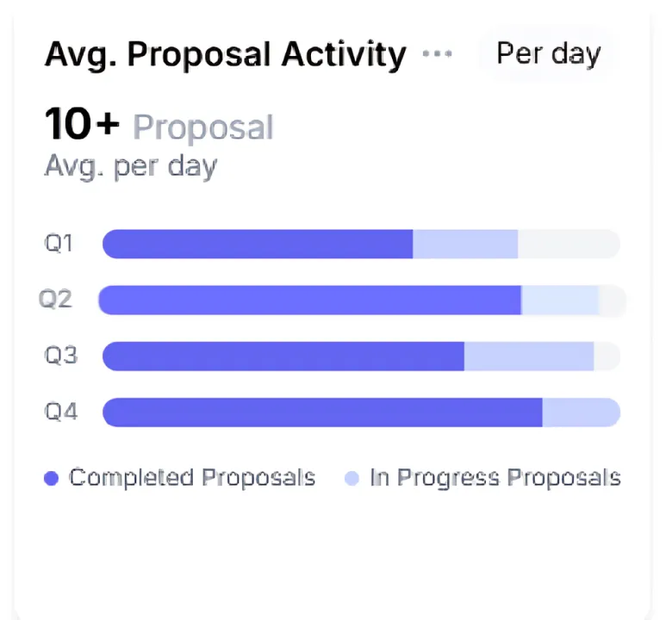This screenshot has height=620, width=672.
Task: Select the Q4 in-progress bar segment
Action: (582, 412)
